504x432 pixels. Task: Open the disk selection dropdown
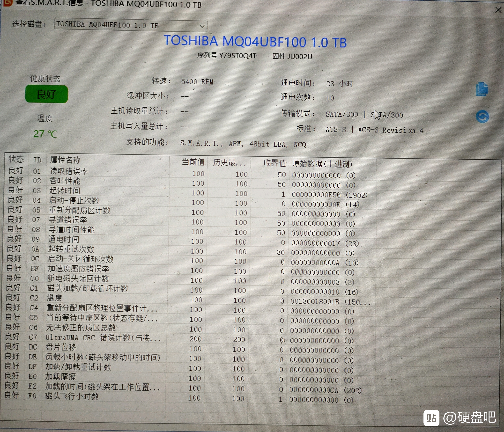click(131, 25)
